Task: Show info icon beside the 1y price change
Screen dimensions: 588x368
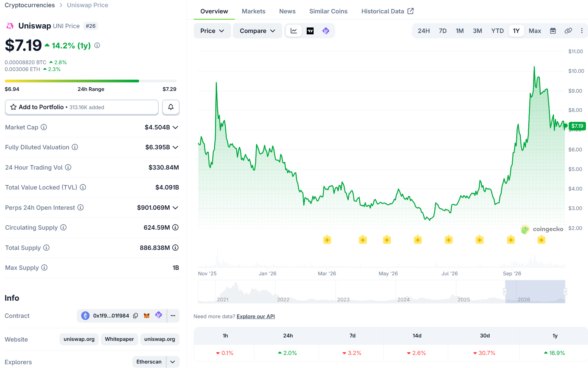Action: 97,45
